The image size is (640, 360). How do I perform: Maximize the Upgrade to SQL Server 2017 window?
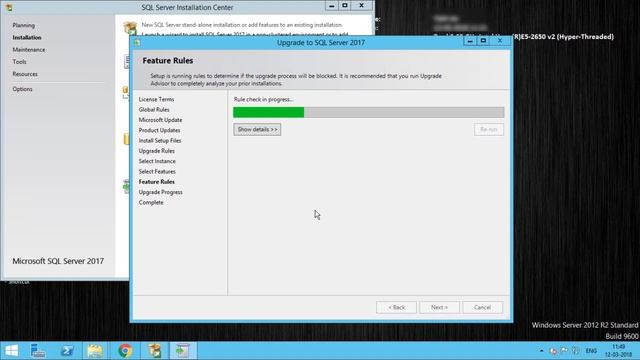pos(483,41)
